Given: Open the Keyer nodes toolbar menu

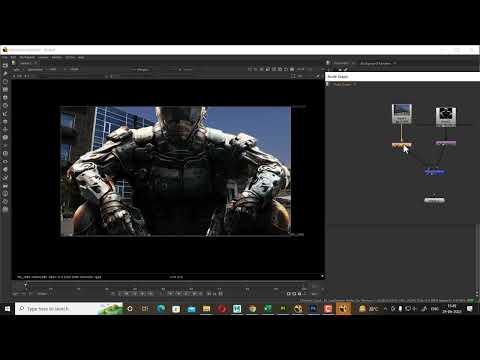Looking at the screenshot, I should coord(5,113).
